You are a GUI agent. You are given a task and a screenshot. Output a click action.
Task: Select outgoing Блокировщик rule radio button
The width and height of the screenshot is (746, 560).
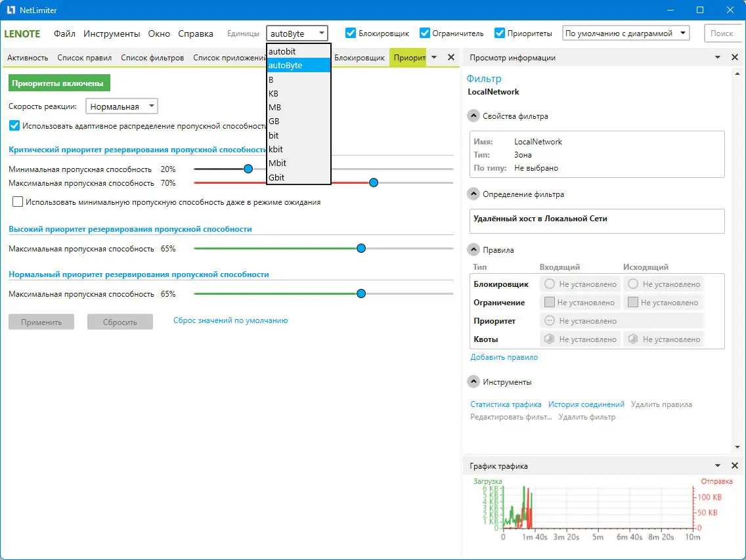coord(633,284)
